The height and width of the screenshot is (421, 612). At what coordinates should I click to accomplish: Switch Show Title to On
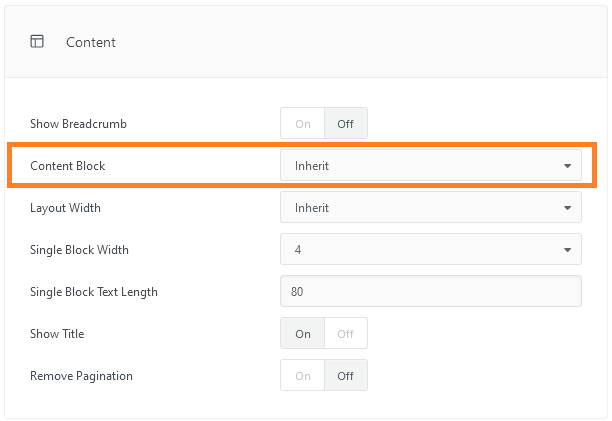point(302,334)
